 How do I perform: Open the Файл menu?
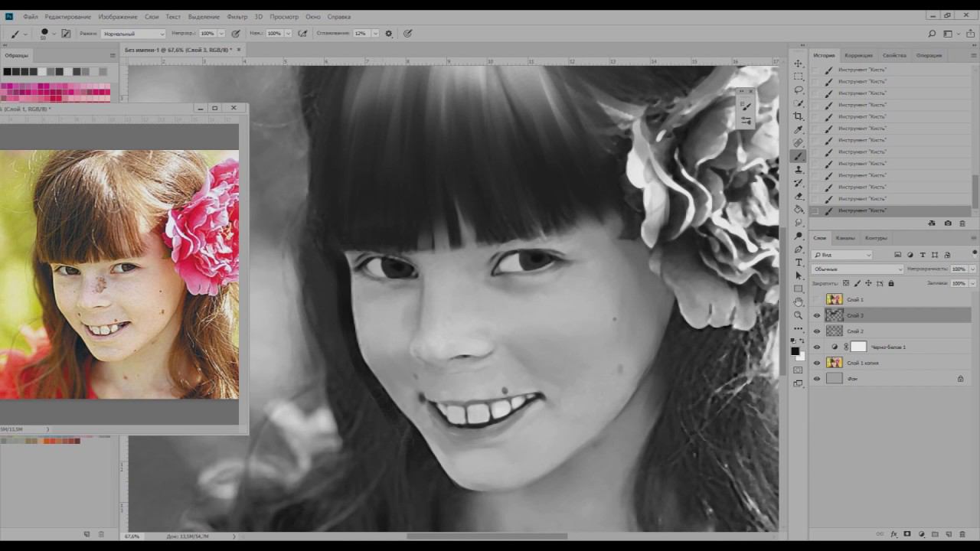tap(31, 16)
